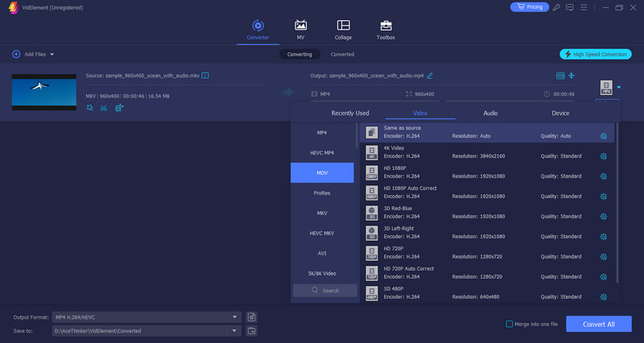
Task: Click the source info icon
Action: [205, 76]
